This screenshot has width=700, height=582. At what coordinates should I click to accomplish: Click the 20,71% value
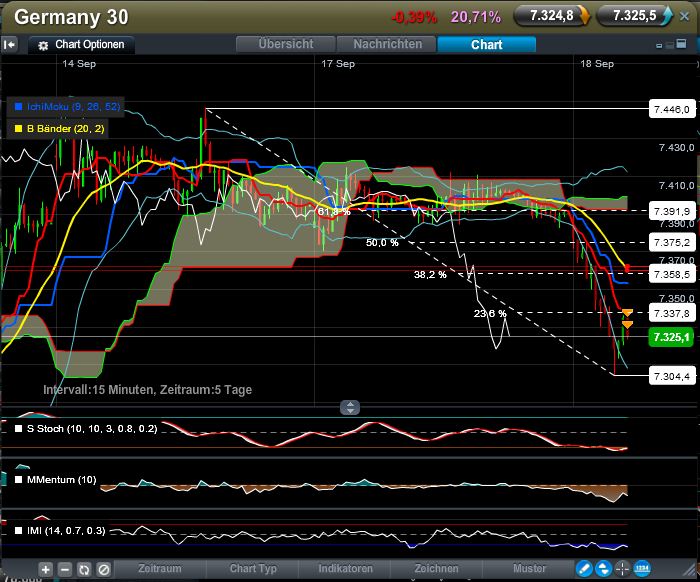coord(476,17)
